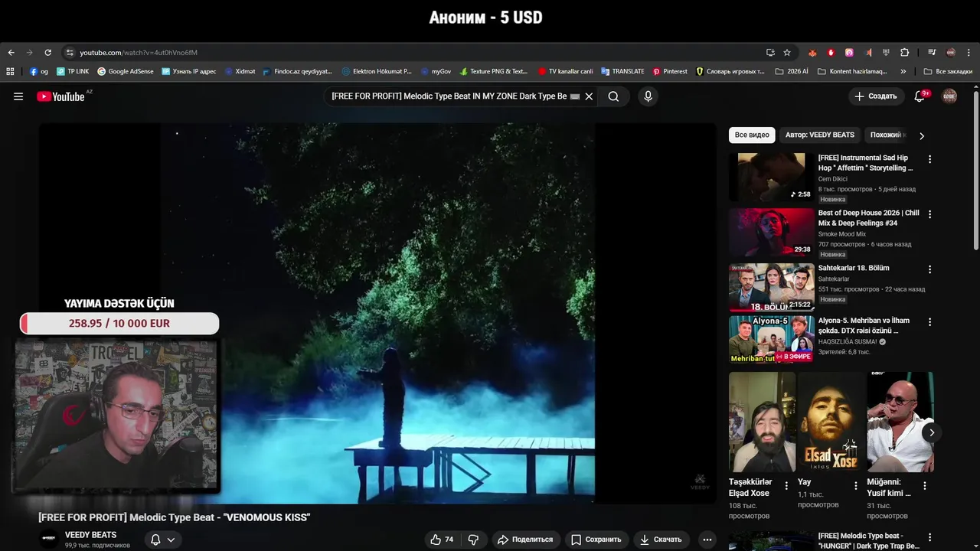Viewport: 980px width, 551px height.
Task: Click the Smoke Mood Mix channel name
Action: [842, 234]
